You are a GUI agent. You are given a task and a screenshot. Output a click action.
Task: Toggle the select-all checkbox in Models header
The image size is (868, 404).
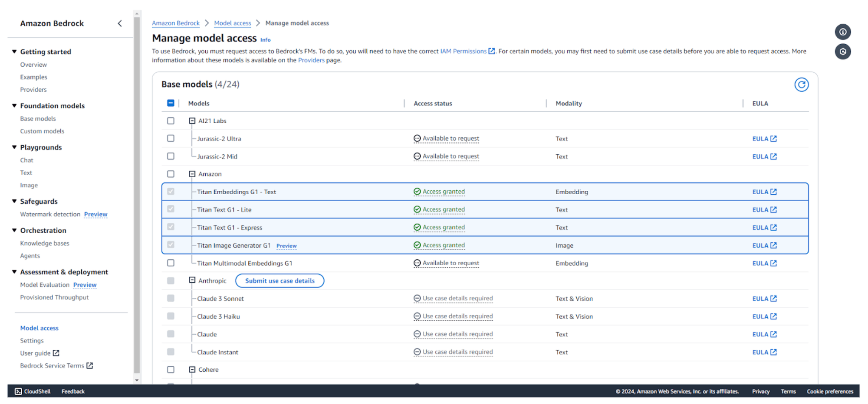[171, 103]
